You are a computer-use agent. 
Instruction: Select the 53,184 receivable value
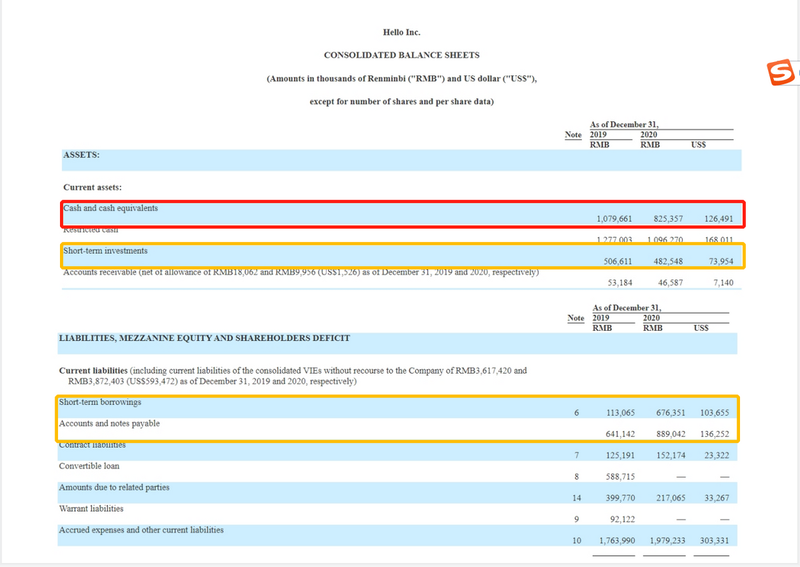click(620, 283)
